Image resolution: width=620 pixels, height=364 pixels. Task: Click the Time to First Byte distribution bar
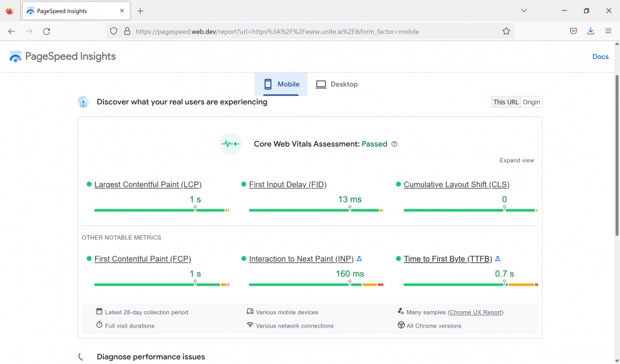470,285
